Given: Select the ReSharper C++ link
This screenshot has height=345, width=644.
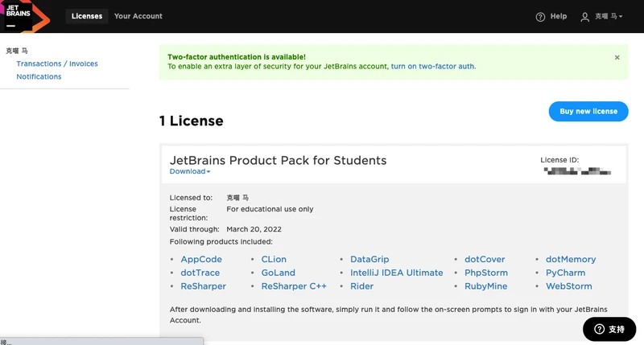Looking at the screenshot, I should click(294, 286).
